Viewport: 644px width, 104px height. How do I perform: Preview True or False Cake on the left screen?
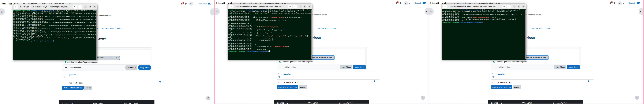(x=160, y=82)
